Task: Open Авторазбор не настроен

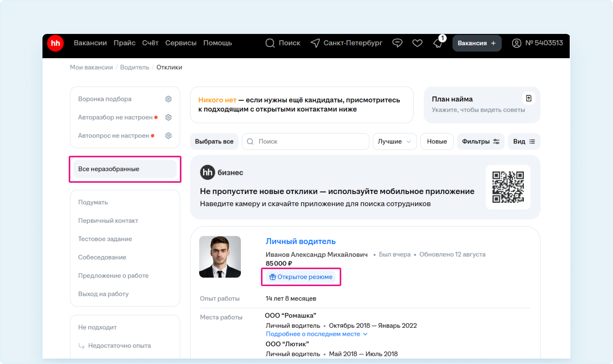Action: click(x=115, y=117)
